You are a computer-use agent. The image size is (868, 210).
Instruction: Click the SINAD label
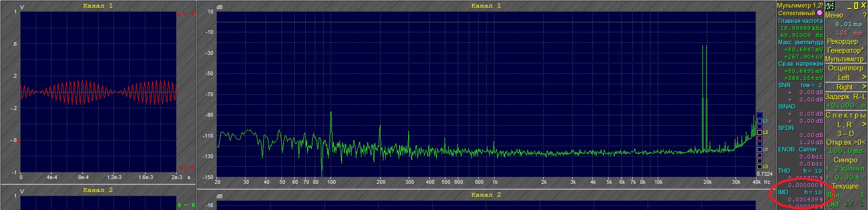pyautogui.click(x=787, y=107)
